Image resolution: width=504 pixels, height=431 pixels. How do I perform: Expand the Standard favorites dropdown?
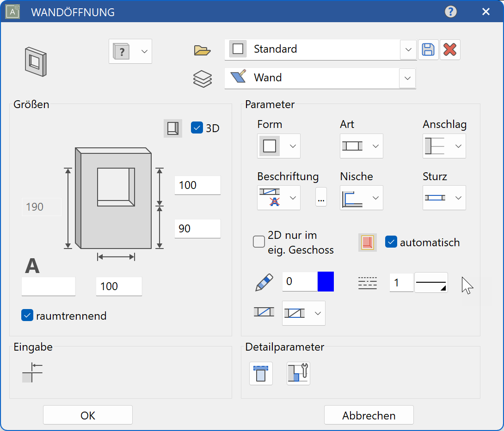tap(408, 50)
